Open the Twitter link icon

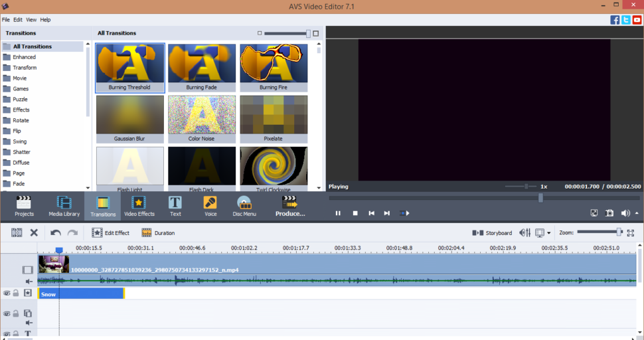point(626,20)
